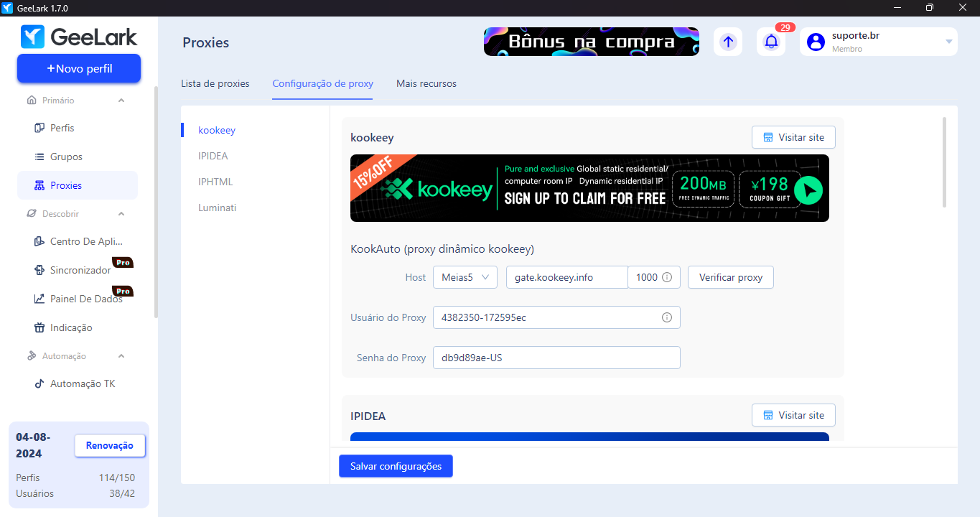Select IPIDEA in provider list
This screenshot has width=980, height=517.
(x=213, y=156)
